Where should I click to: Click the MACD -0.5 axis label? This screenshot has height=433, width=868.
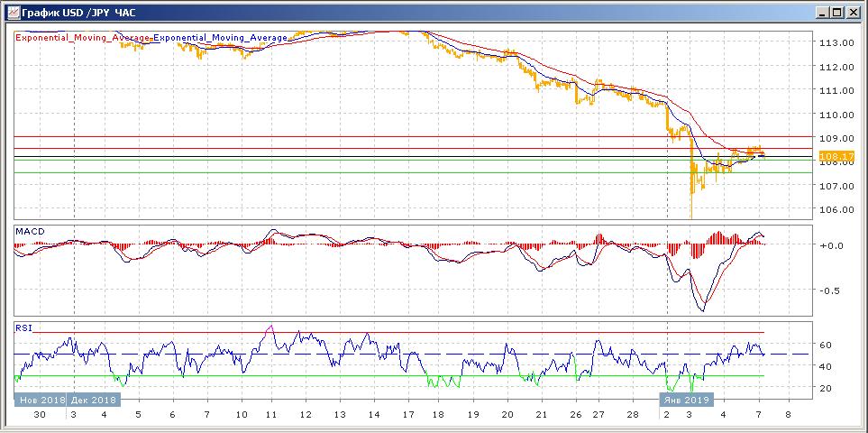(832, 290)
